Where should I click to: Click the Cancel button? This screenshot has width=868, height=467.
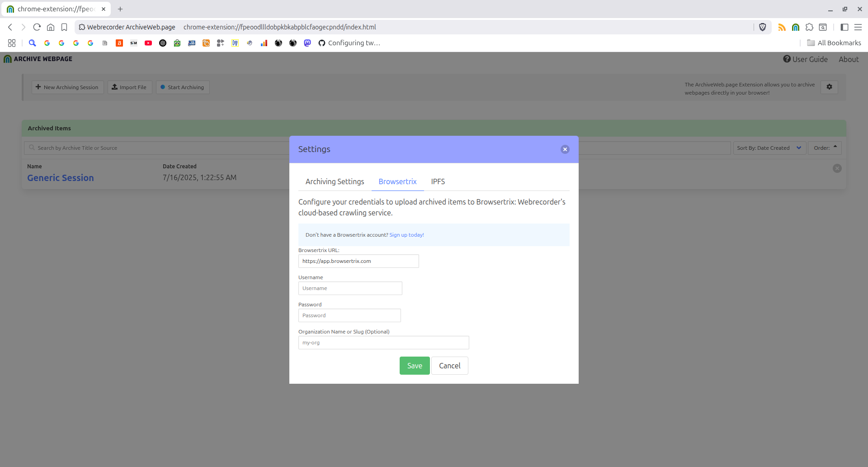point(450,366)
